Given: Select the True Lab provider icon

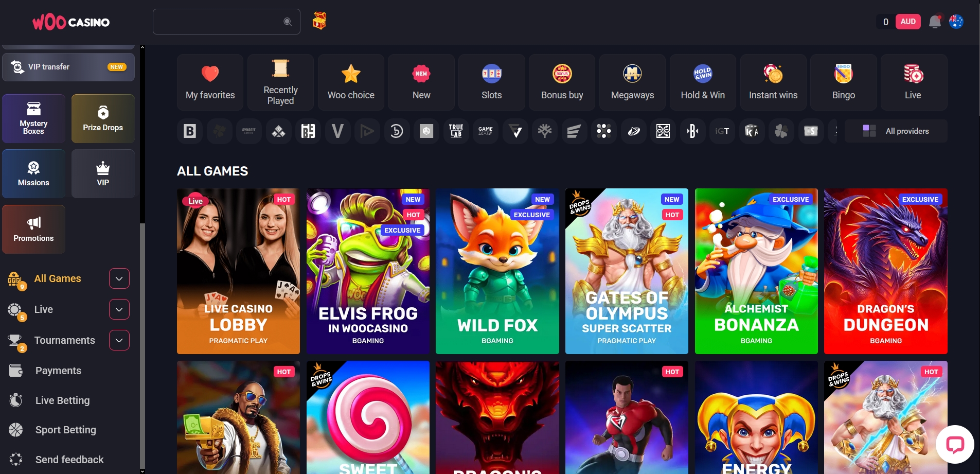Looking at the screenshot, I should [456, 131].
